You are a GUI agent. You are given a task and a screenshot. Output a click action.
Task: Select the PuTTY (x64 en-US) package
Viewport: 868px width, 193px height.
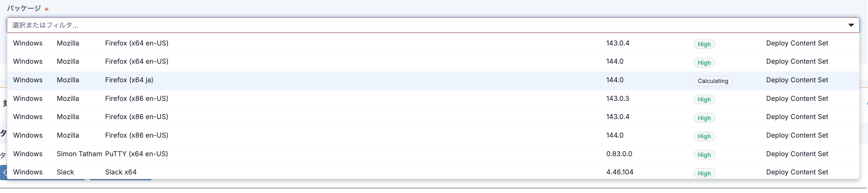point(136,154)
